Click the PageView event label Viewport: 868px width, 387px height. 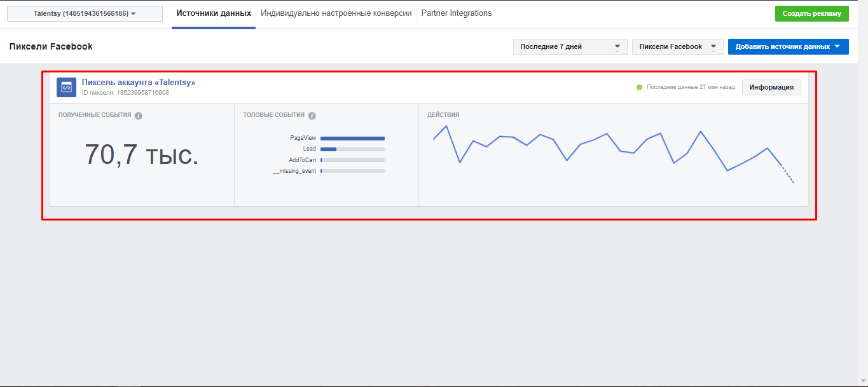pos(303,138)
